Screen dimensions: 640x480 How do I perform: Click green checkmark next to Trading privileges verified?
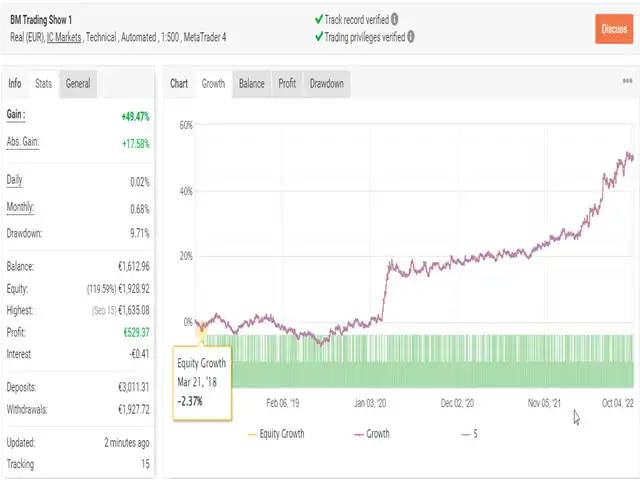[318, 37]
